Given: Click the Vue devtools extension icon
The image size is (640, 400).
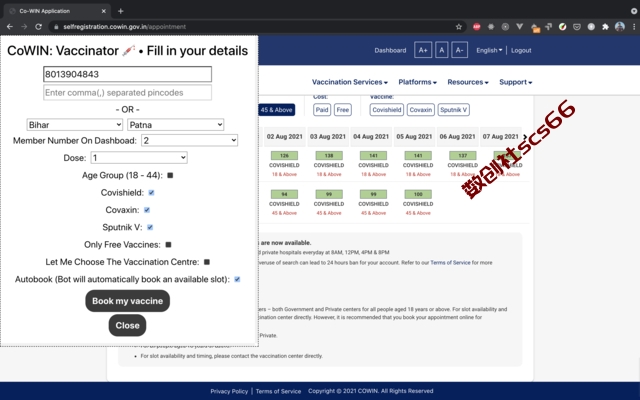Looking at the screenshot, I should [520, 27].
